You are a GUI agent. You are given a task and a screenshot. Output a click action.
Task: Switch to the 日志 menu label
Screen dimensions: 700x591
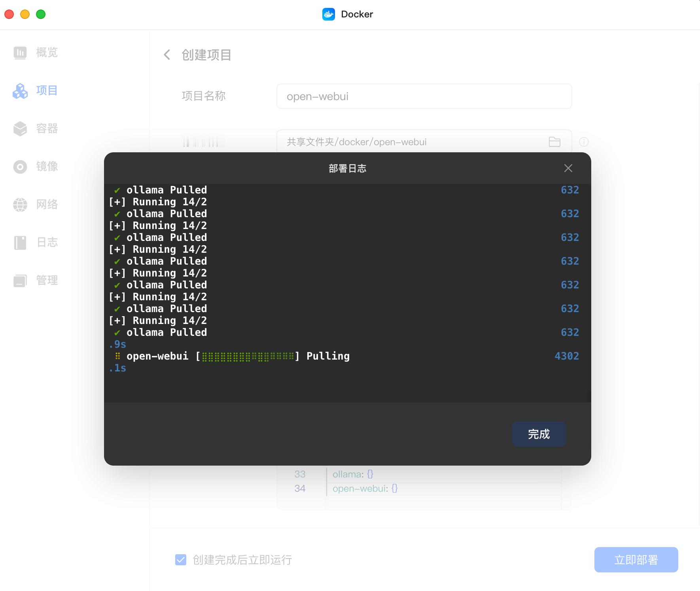pyautogui.click(x=47, y=242)
